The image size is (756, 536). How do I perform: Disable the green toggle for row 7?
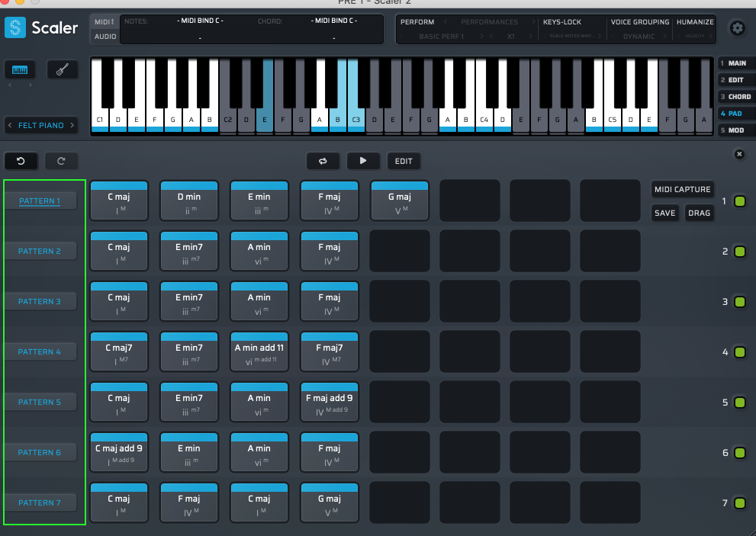pyautogui.click(x=740, y=503)
